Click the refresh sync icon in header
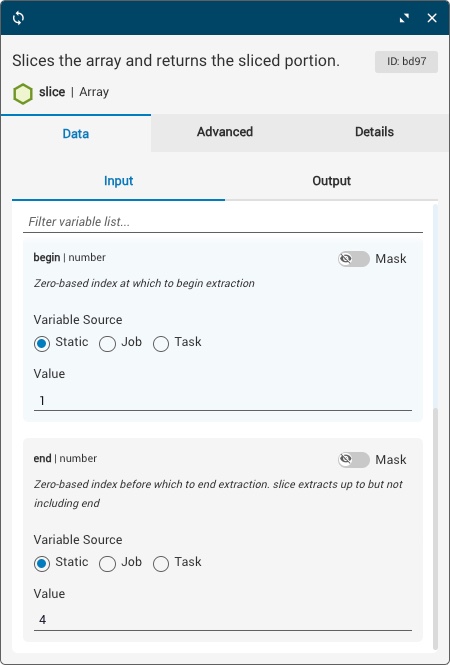The image size is (450, 665). pyautogui.click(x=18, y=18)
